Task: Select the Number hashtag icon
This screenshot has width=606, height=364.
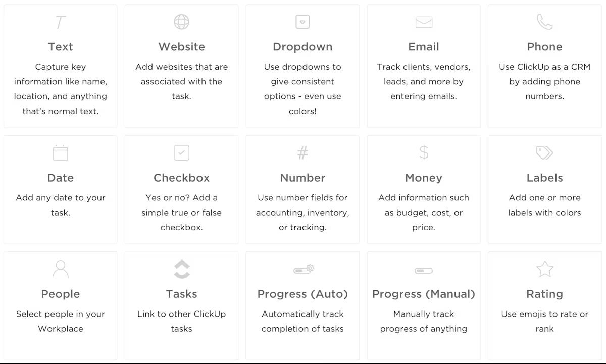Action: (x=302, y=152)
